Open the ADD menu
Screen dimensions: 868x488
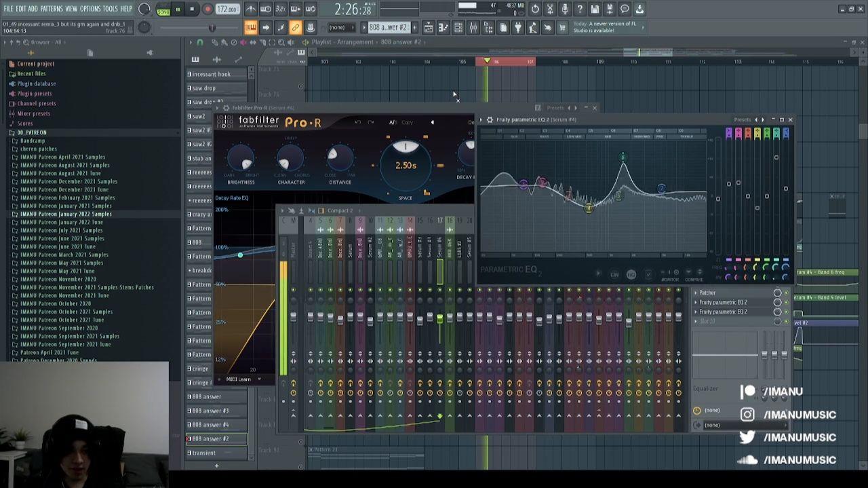(33, 9)
